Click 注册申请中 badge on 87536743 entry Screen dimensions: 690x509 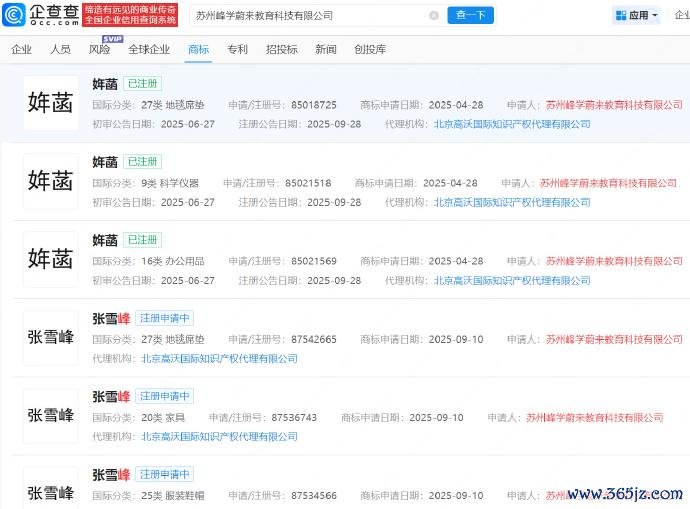[x=165, y=396]
